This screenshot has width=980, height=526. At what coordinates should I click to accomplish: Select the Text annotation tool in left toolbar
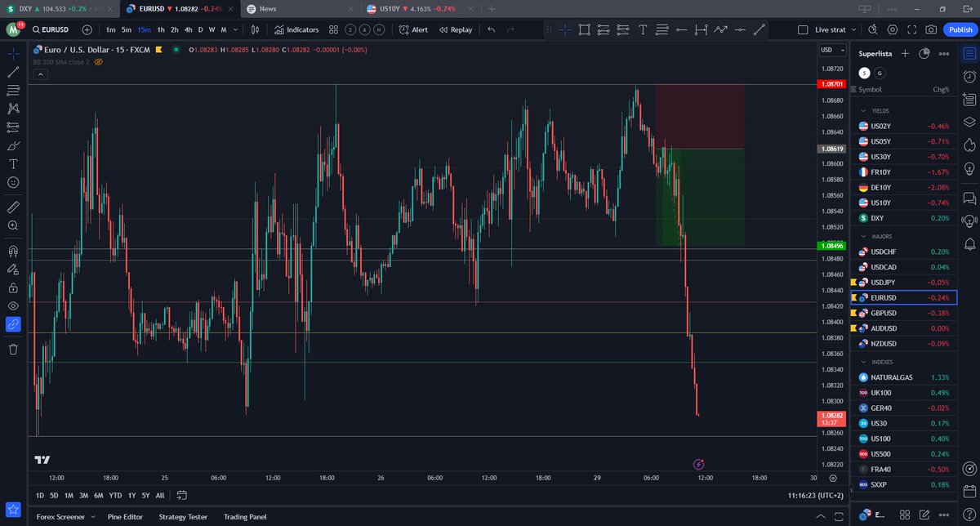(13, 163)
